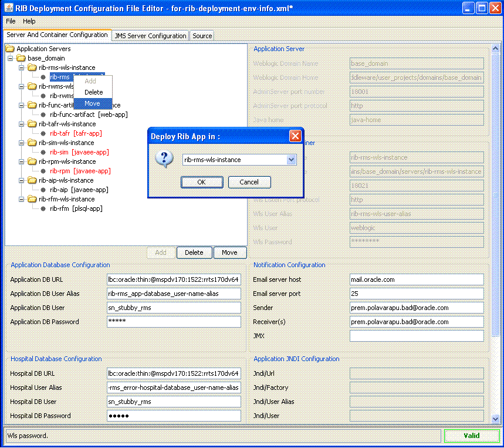The width and height of the screenshot is (504, 448).
Task: Click the Email server host field
Action: point(417,279)
